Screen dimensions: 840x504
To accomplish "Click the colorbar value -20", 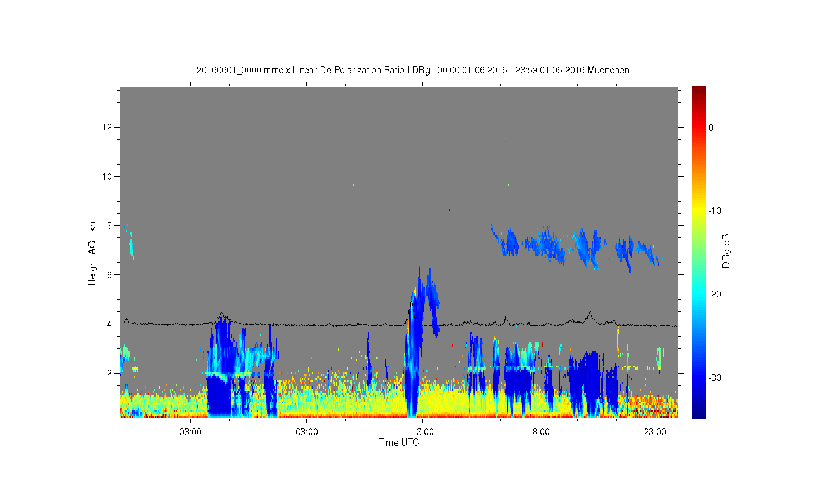I will [714, 295].
